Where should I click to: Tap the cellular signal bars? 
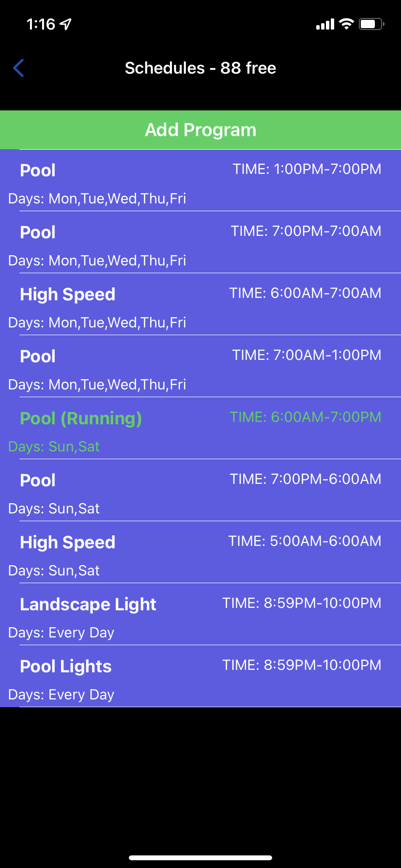click(325, 24)
